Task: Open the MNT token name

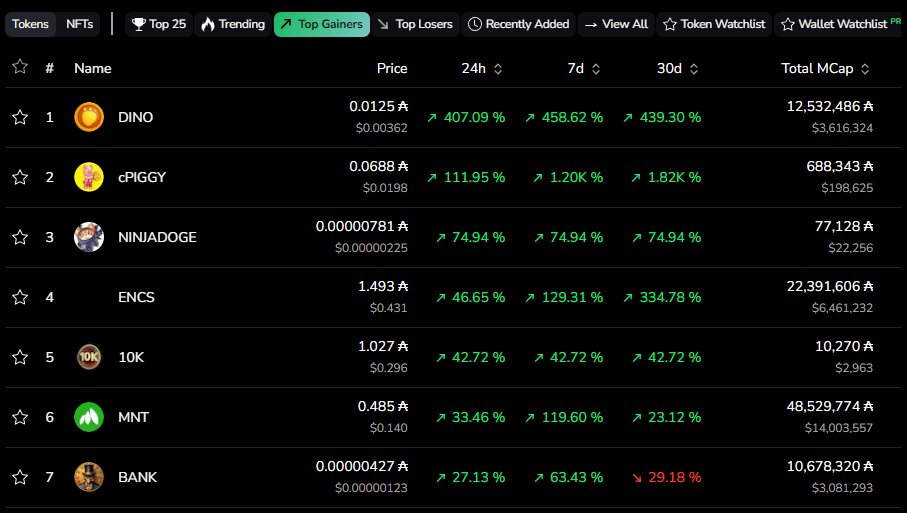Action: pyautogui.click(x=134, y=417)
